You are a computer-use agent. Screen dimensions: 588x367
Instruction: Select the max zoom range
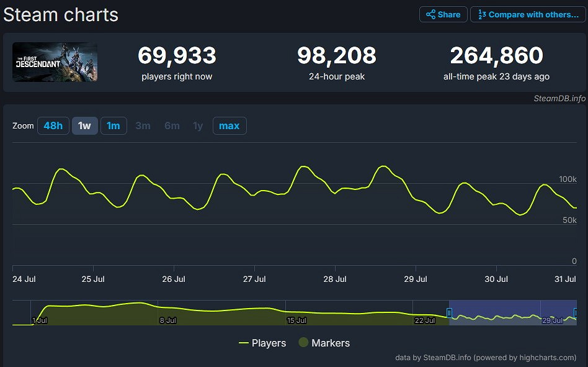pyautogui.click(x=229, y=125)
